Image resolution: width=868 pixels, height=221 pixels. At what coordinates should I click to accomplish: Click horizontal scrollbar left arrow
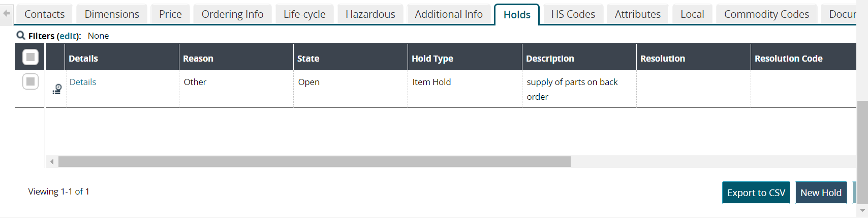click(52, 162)
